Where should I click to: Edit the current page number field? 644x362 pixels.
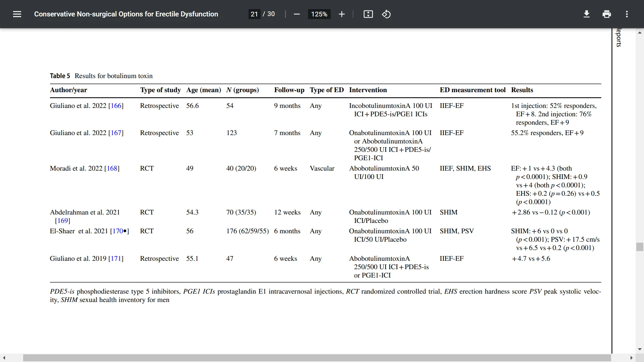tap(254, 14)
